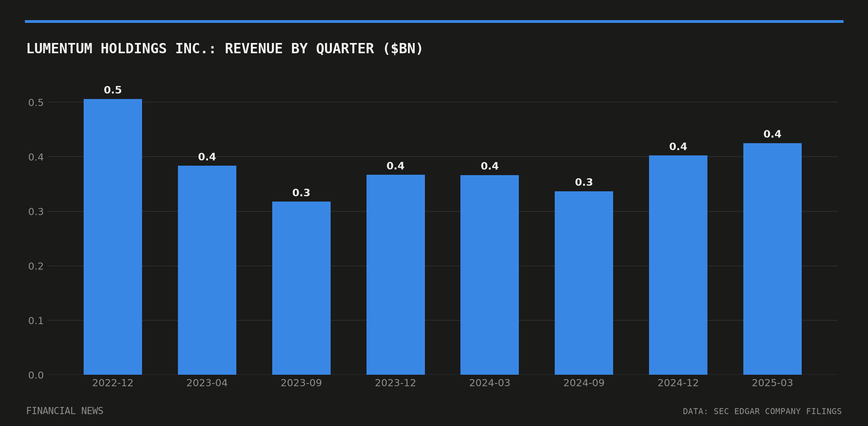Image resolution: width=868 pixels, height=426 pixels.
Task: Select the 2023-04 revenue bar
Action: 207,270
